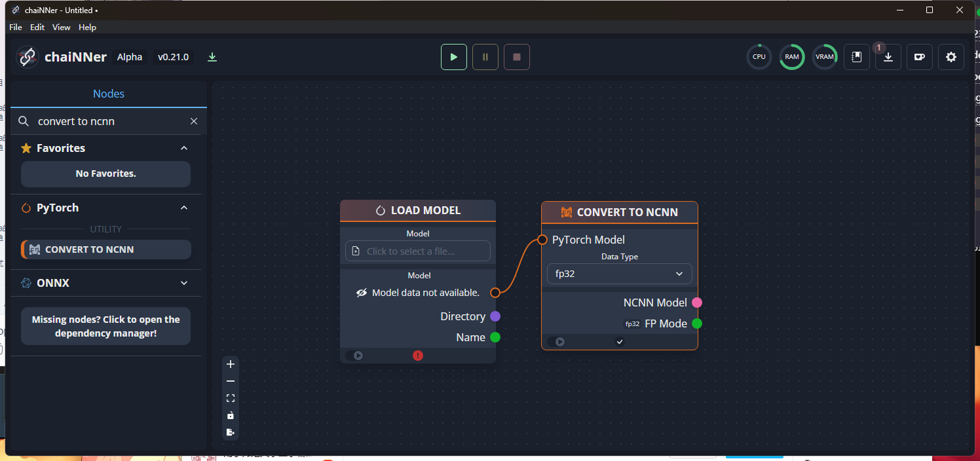Open the Ko-fi coffee cup button
The width and height of the screenshot is (980, 461).
pyautogui.click(x=920, y=57)
